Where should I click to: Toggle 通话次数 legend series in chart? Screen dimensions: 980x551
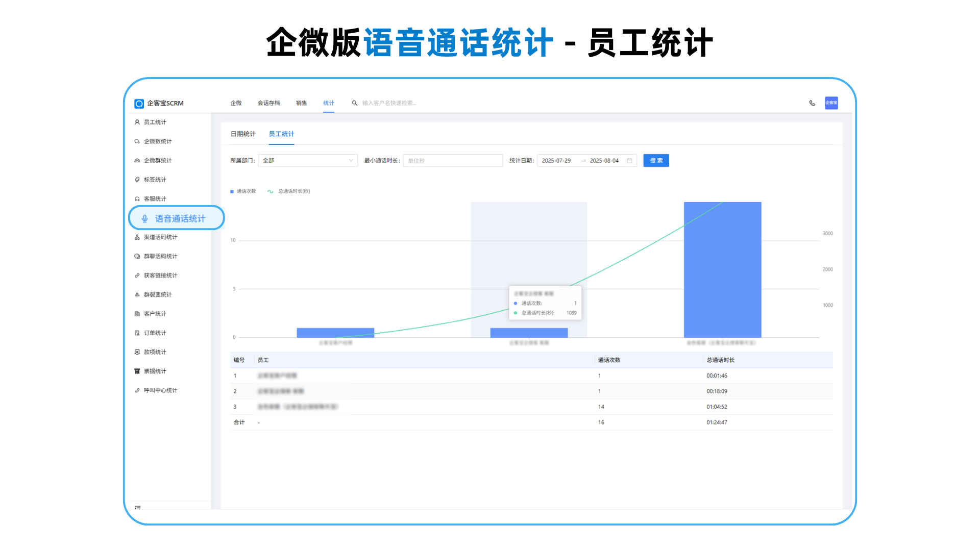pyautogui.click(x=243, y=191)
